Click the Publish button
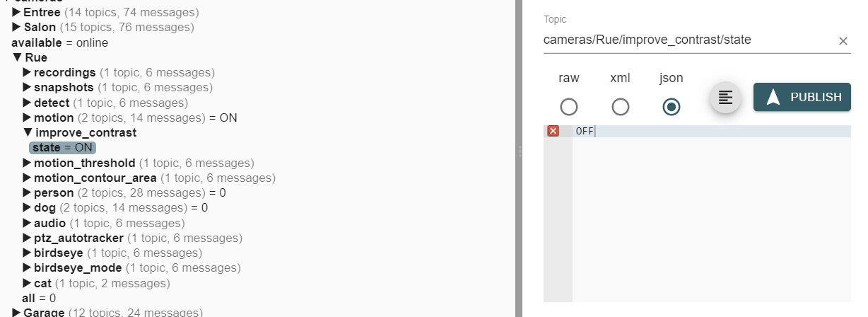Screen dimensions: 868x317 coord(802,97)
